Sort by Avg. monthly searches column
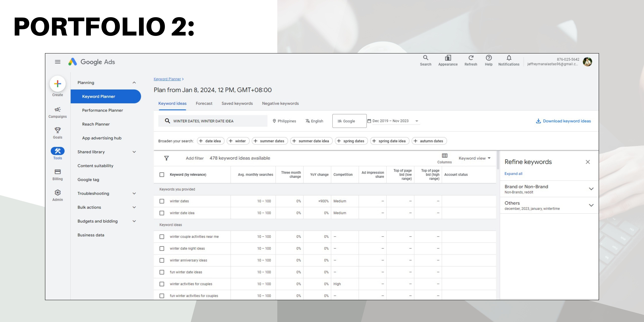644x322 pixels. click(255, 175)
